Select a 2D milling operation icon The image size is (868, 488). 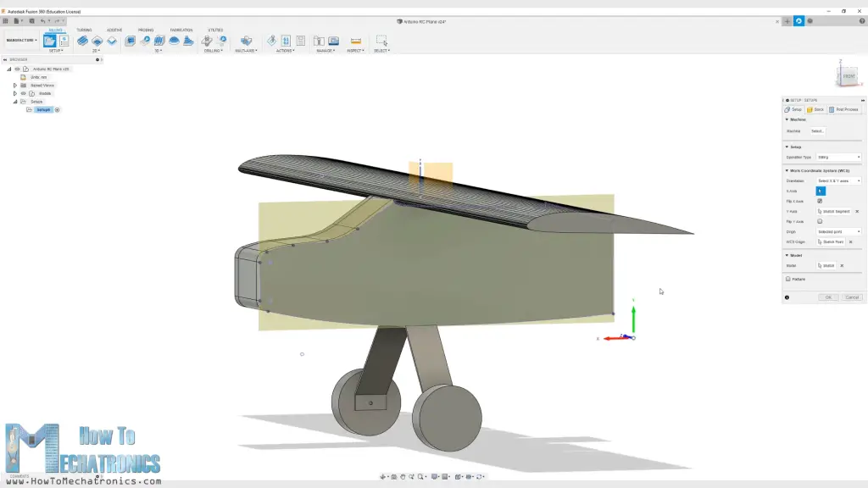coord(96,38)
